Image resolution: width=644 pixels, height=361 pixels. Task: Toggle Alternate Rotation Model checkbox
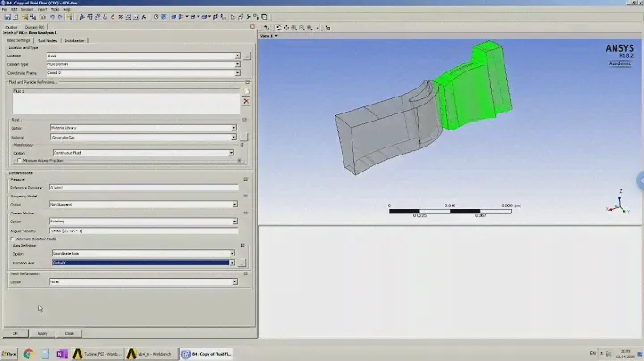coord(13,239)
